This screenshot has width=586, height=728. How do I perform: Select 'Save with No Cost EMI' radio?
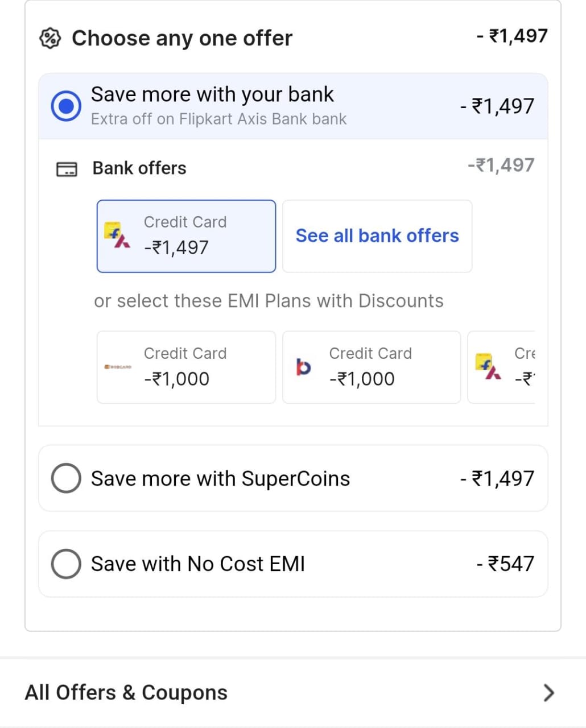click(x=66, y=564)
